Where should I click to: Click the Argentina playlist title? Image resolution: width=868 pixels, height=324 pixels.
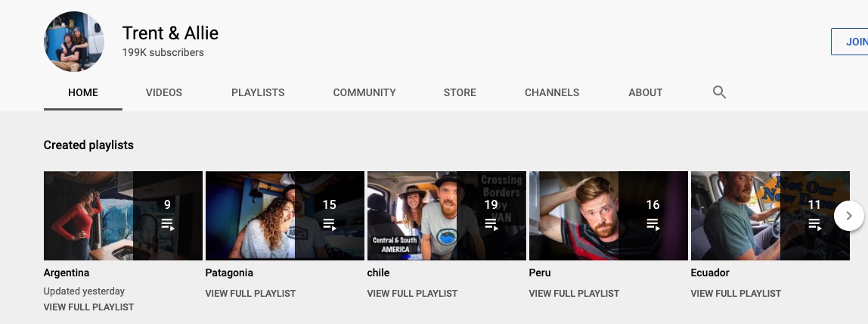point(67,273)
